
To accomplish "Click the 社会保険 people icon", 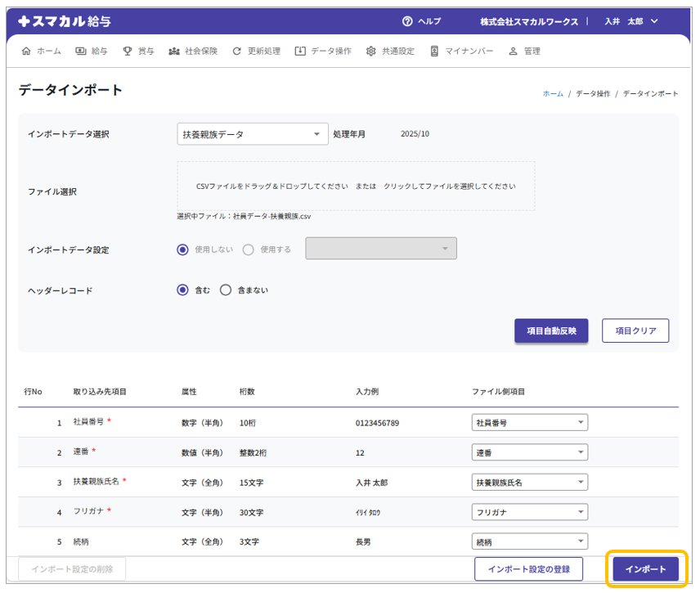I will (x=174, y=52).
